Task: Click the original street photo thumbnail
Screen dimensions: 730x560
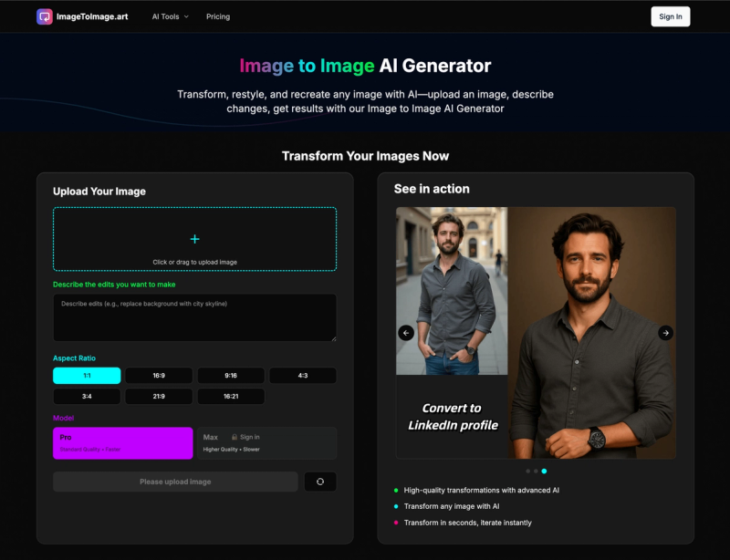Action: [x=452, y=291]
